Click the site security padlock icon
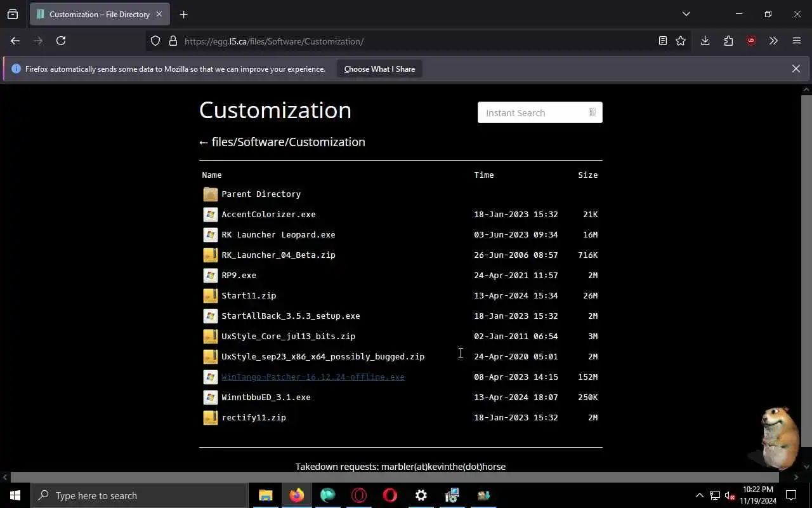Screen dimensions: 812x508 [173, 41]
